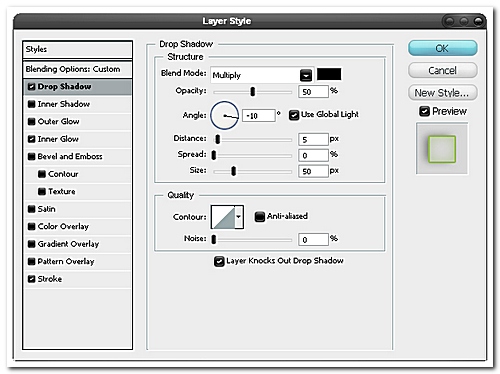This screenshot has height=374, width=500.
Task: Click the Size value field
Action: click(313, 171)
